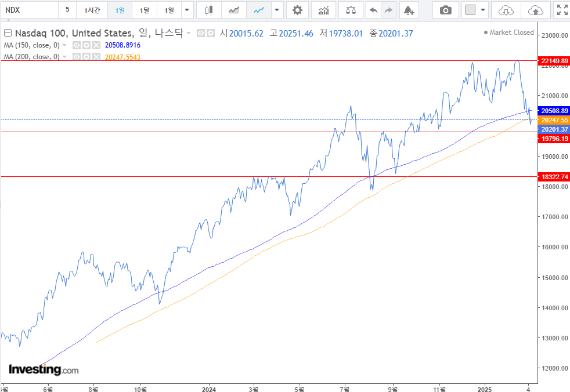Expand Nasdaq 100 title dropdown arrow
The height and width of the screenshot is (392, 570).
[189, 34]
